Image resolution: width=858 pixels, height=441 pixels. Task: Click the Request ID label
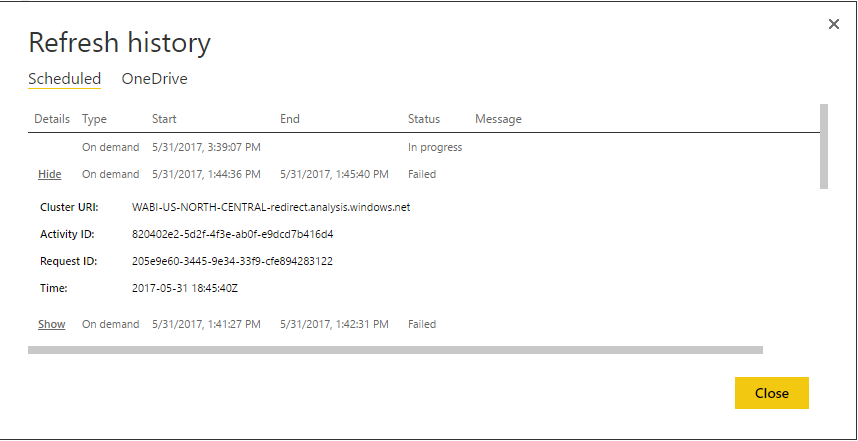tap(68, 262)
